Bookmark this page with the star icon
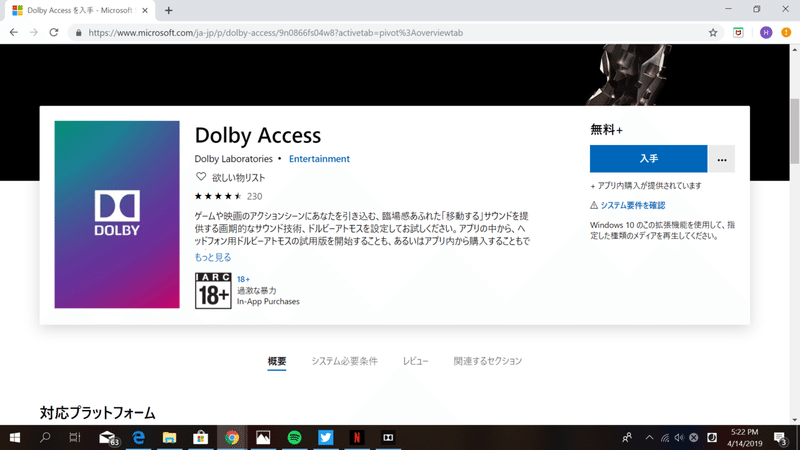The width and height of the screenshot is (800, 450). point(713,33)
